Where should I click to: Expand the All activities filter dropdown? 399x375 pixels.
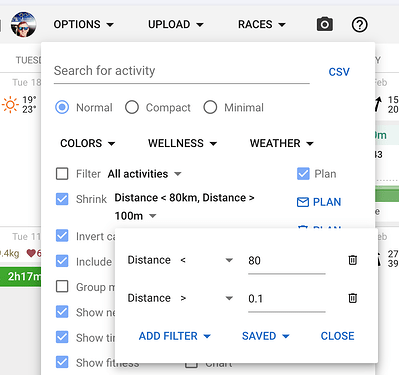(144, 174)
